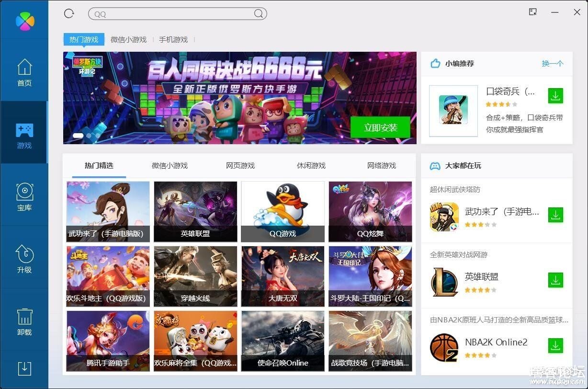Viewport: 588px width, 389px height.
Task: Click the gamepad icon beside 大家都在玩
Action: click(x=435, y=166)
